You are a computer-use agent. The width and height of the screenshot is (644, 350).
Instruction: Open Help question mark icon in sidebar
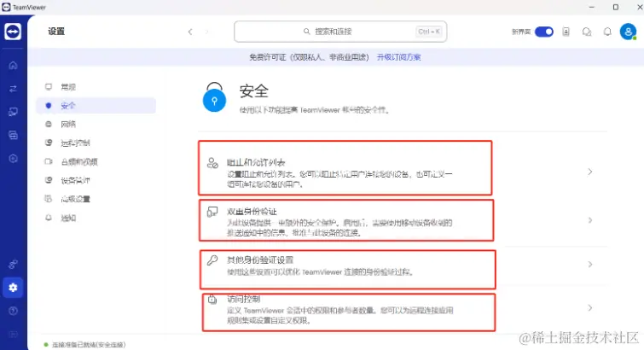click(x=13, y=311)
